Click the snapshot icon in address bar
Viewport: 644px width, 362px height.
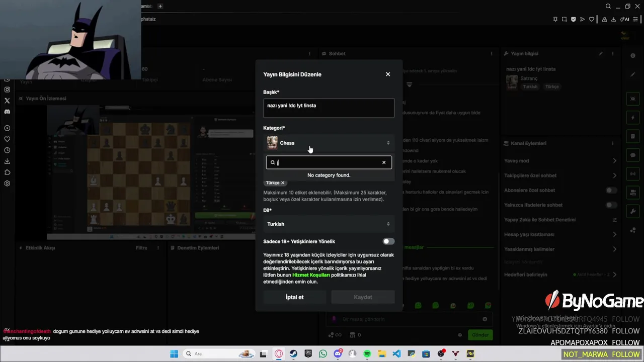point(564,19)
